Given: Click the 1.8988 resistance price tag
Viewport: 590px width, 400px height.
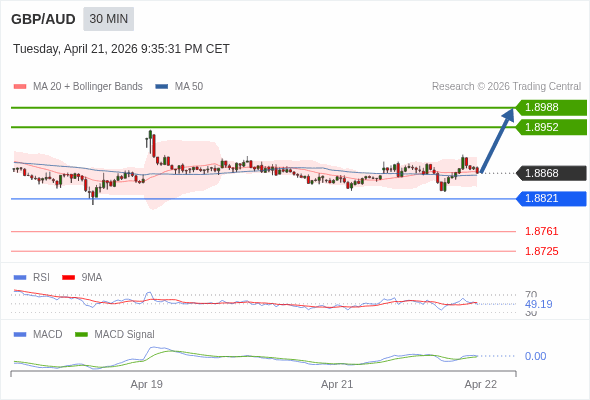Looking at the screenshot, I should [551, 108].
